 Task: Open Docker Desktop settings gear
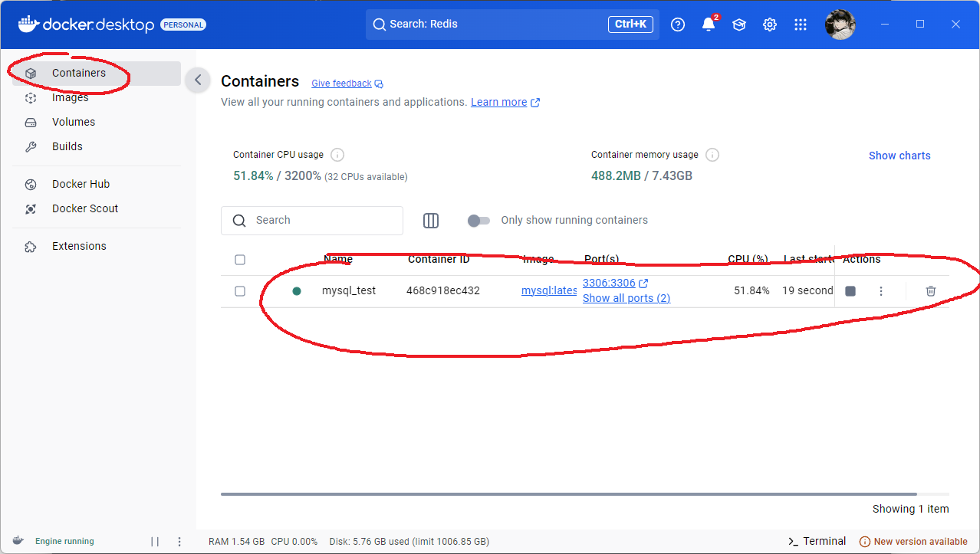(770, 25)
